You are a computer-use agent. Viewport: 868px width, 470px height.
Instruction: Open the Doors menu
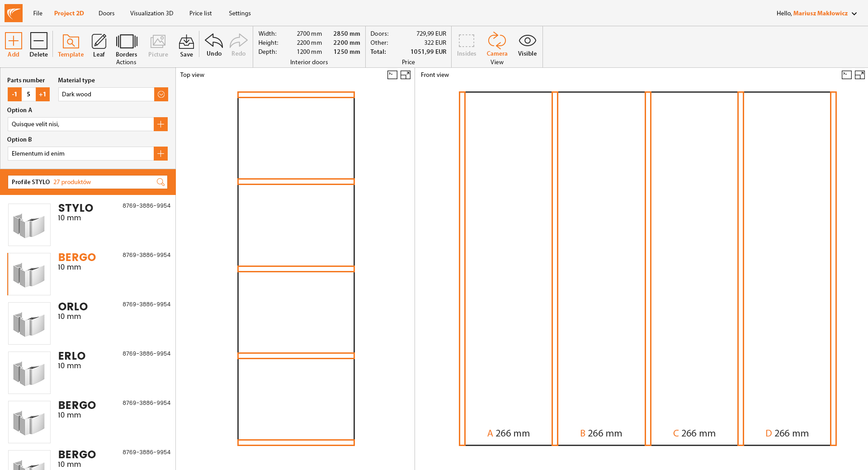coord(106,13)
